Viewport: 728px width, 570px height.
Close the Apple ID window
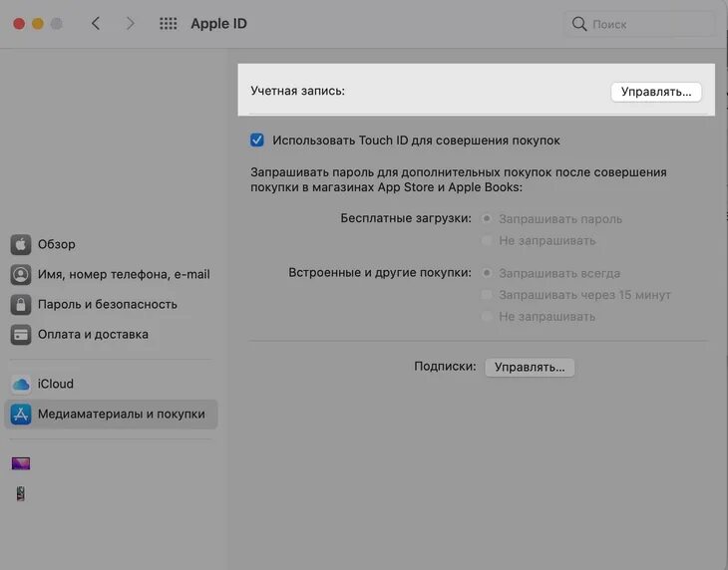[19, 24]
